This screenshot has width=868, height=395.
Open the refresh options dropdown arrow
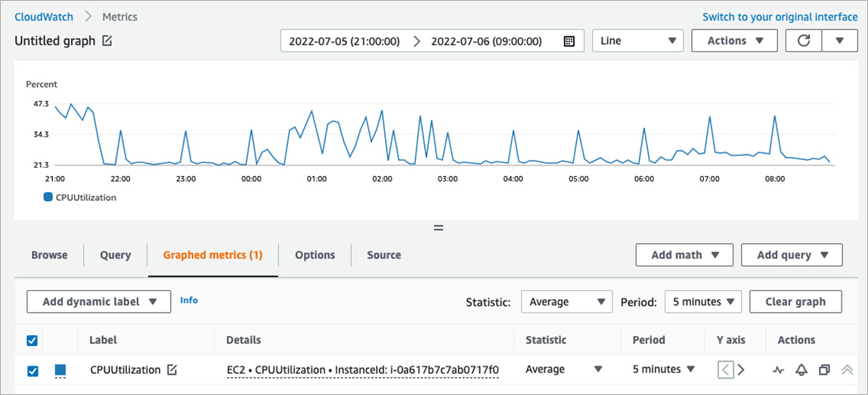pos(839,40)
